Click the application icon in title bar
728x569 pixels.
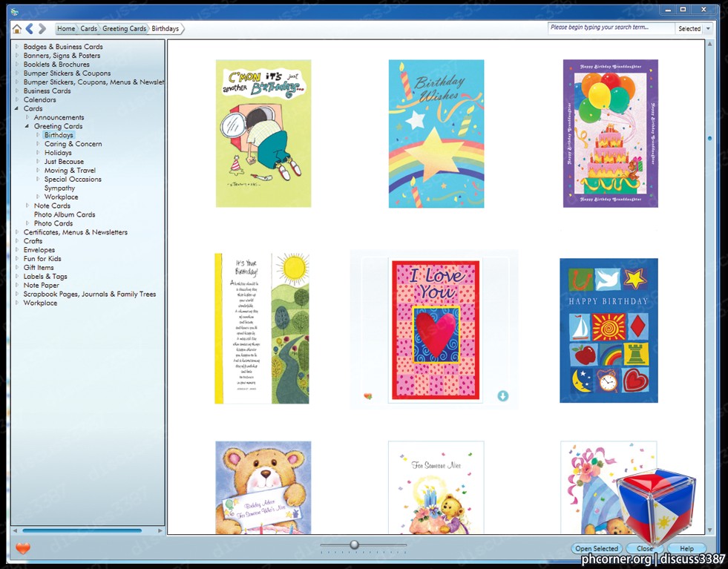click(x=14, y=12)
